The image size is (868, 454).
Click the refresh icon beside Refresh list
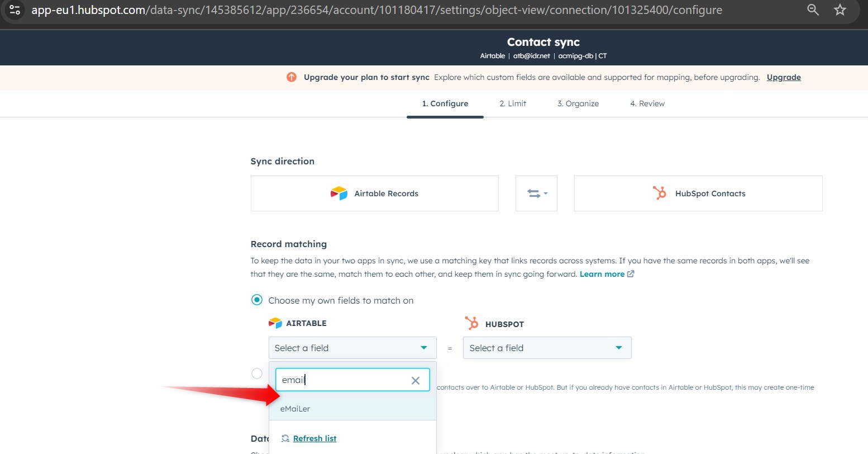(285, 438)
